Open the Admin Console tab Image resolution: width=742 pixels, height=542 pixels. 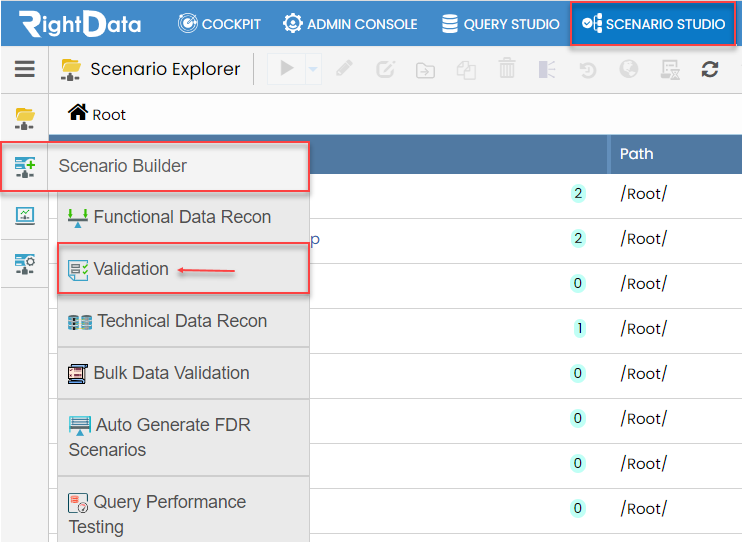tap(350, 24)
